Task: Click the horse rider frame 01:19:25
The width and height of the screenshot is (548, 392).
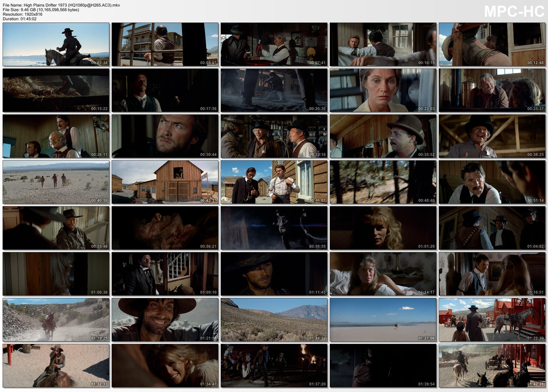Action: (56, 320)
